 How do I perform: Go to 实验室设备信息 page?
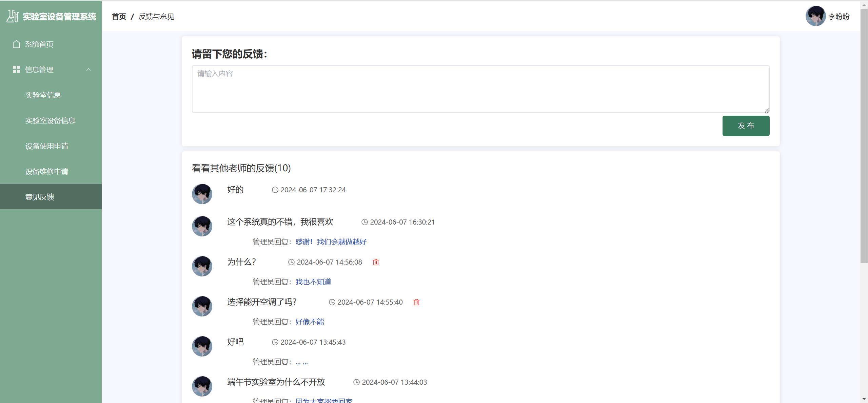[50, 120]
